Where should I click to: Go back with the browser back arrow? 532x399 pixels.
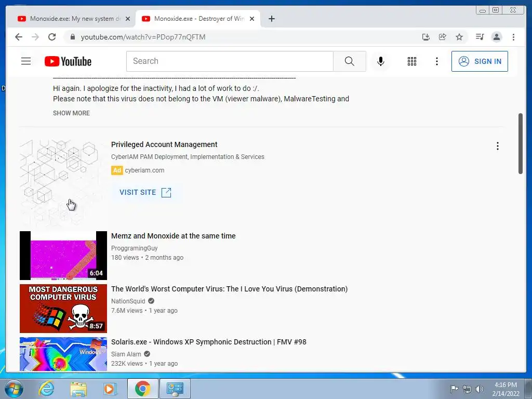19,37
